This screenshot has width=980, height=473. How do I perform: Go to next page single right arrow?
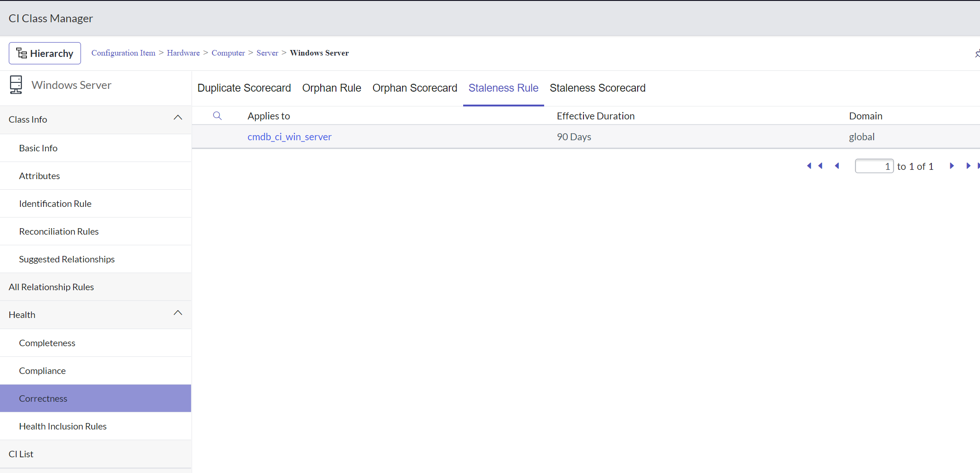952,166
